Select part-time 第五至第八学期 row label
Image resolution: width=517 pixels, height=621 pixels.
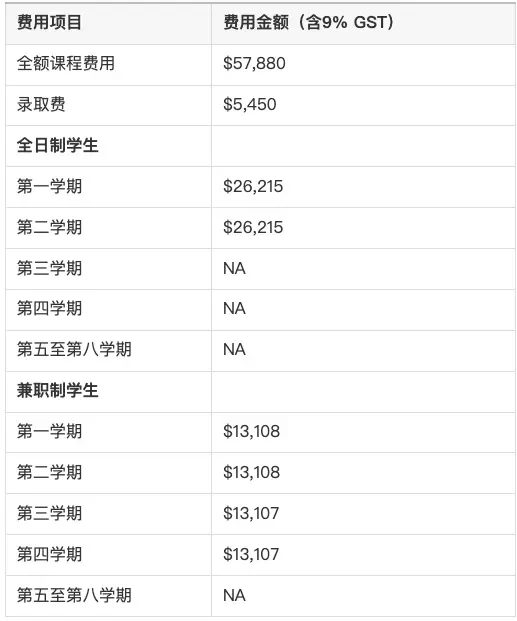coord(74,596)
